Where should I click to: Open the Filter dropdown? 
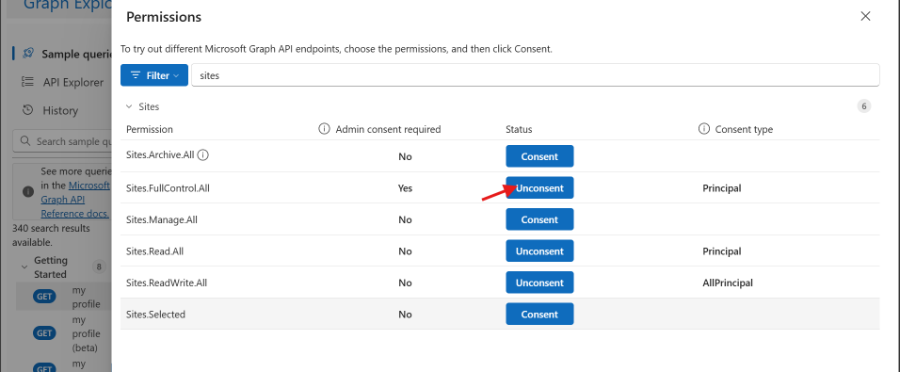pos(154,75)
